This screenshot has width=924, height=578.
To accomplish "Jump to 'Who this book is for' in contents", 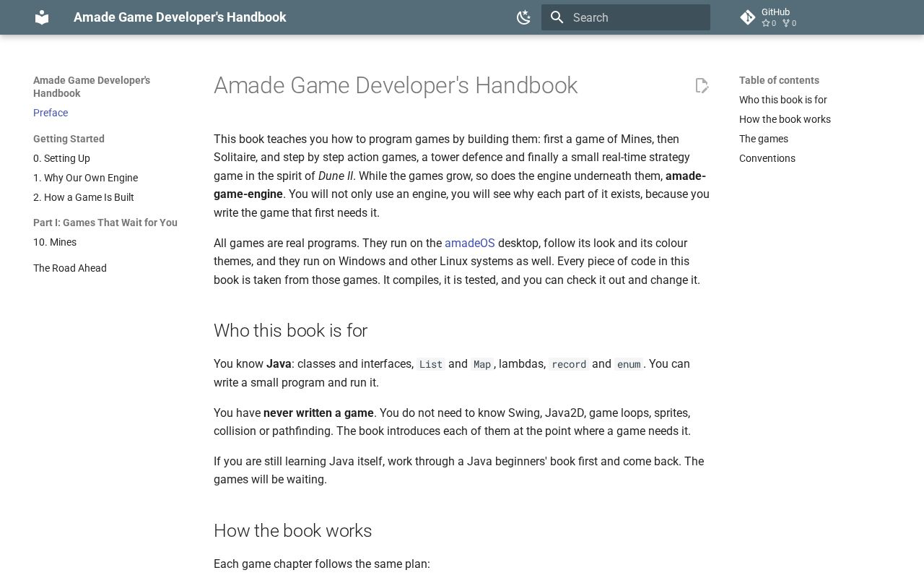I will (783, 100).
